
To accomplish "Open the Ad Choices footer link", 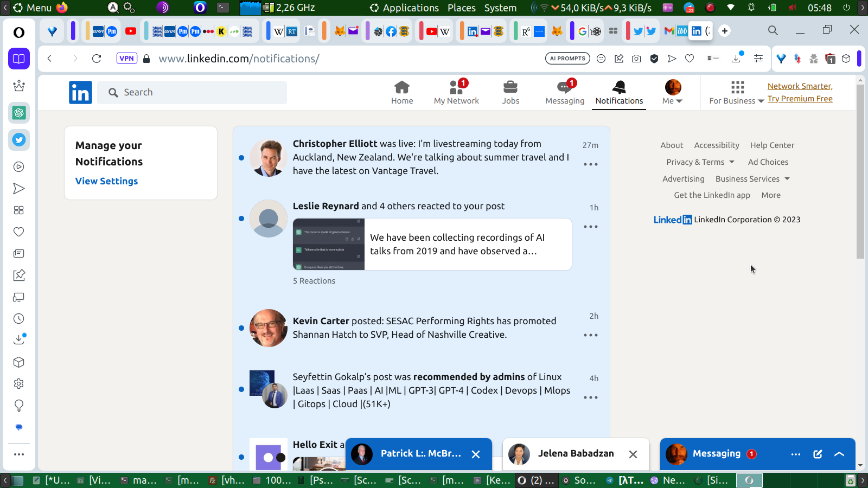I will point(768,162).
